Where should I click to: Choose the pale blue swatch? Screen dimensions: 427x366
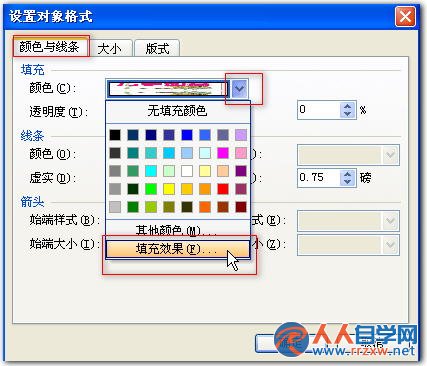pyautogui.click(x=187, y=153)
